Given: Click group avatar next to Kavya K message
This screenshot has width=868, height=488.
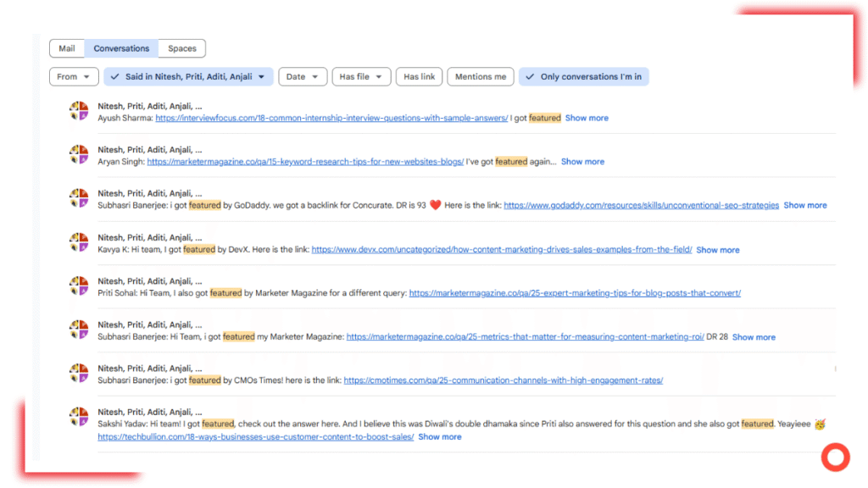Looking at the screenshot, I should [x=79, y=243].
